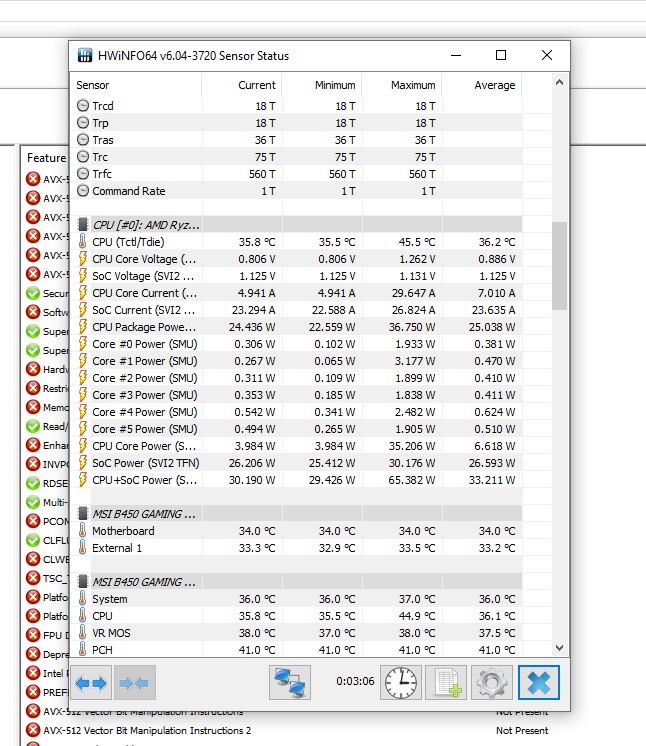Close the sensor panel with the blue X
The width and height of the screenshot is (646, 746).
[x=538, y=683]
